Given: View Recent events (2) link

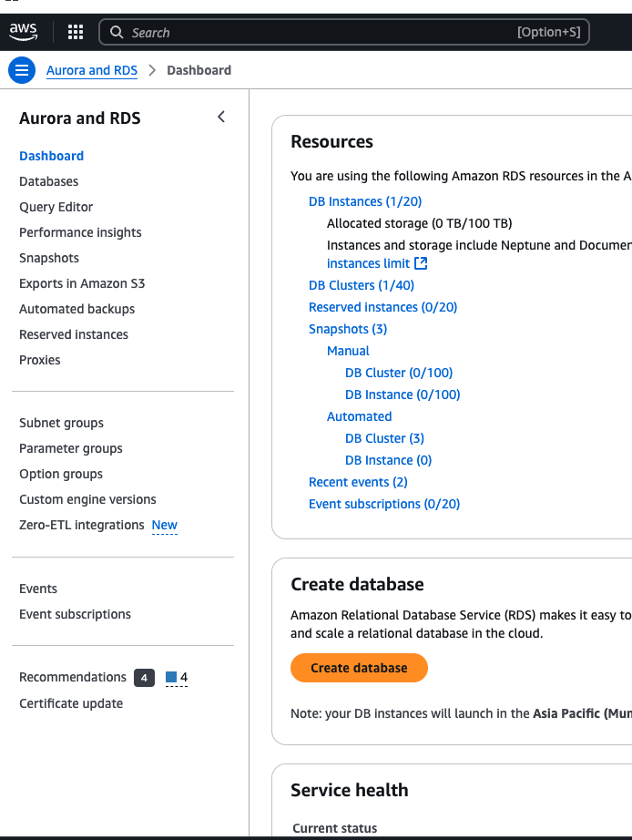Looking at the screenshot, I should [x=358, y=482].
